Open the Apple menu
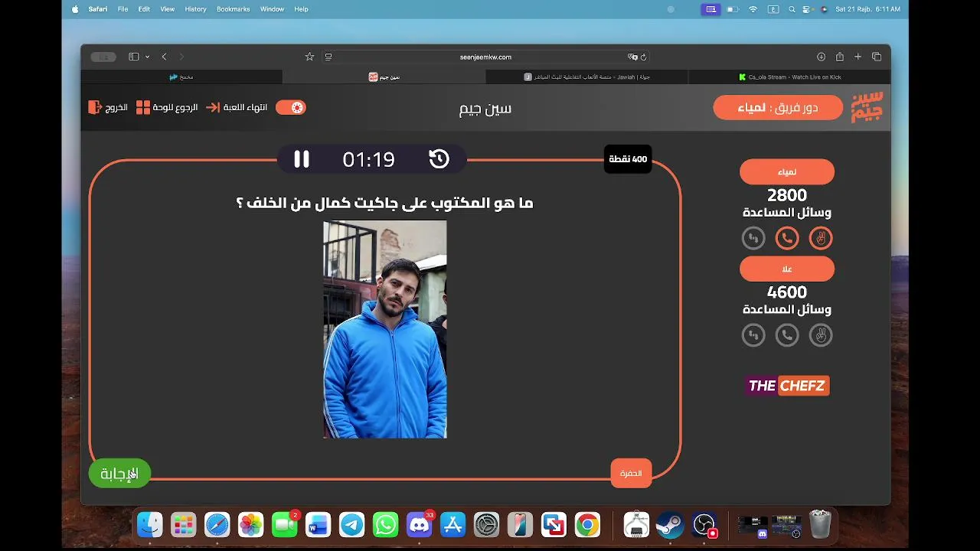The width and height of the screenshot is (980, 551). tap(75, 9)
